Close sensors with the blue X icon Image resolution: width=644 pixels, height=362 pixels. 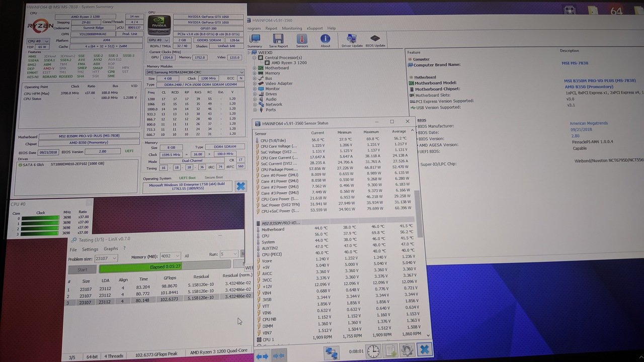click(x=424, y=349)
